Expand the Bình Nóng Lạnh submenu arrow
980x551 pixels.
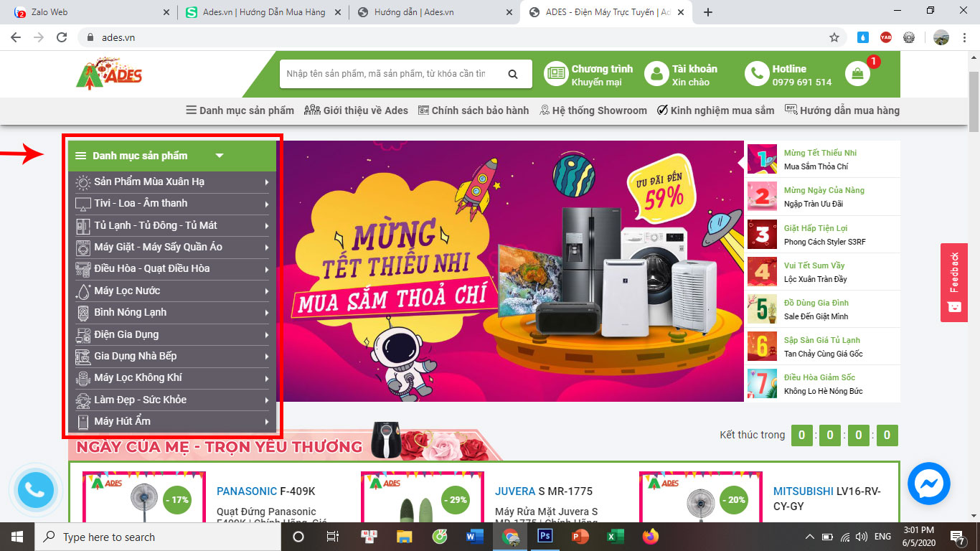coord(266,313)
